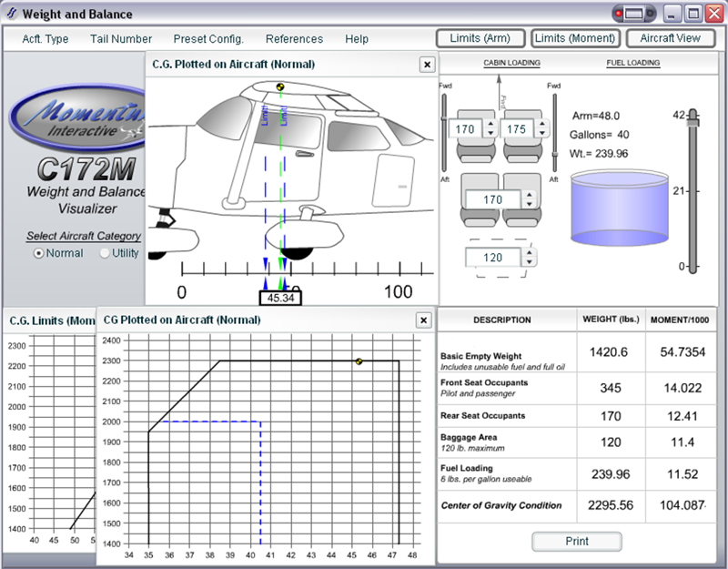
Task: Click the Arm=48.0 fuel readout
Action: click(x=596, y=117)
